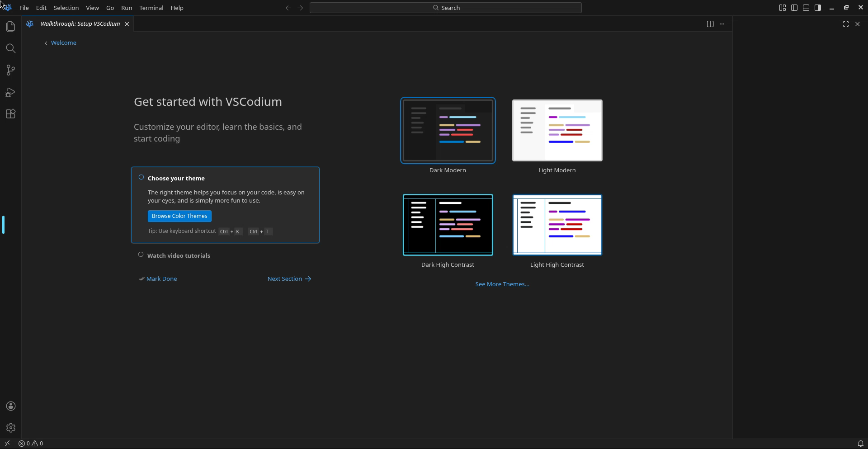Viewport: 868px width, 449px height.
Task: Open the Manage gear icon
Action: 10,427
